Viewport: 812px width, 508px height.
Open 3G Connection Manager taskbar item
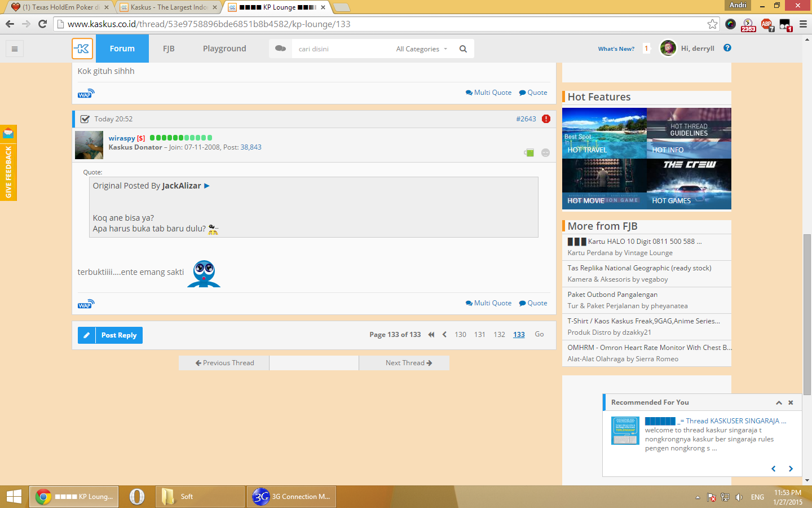click(292, 497)
